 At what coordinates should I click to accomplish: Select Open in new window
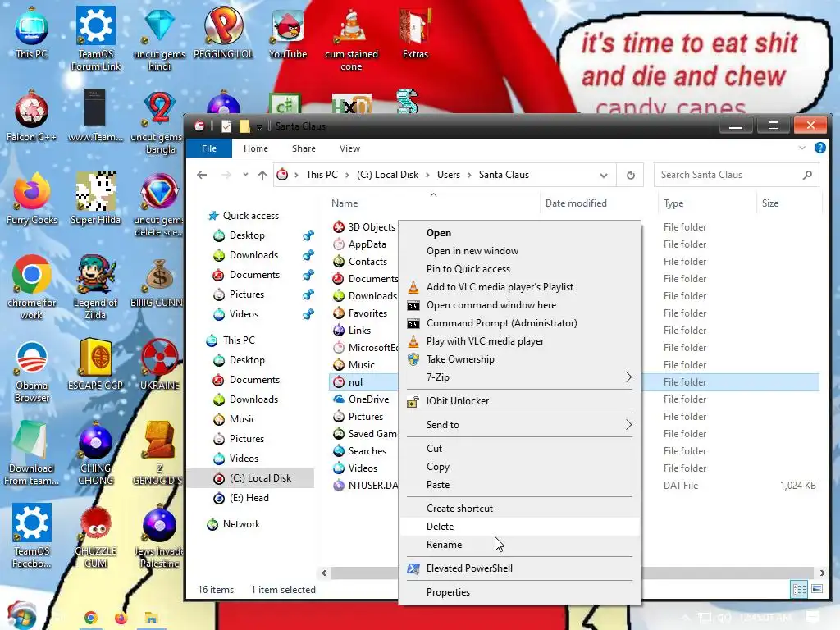click(519, 251)
